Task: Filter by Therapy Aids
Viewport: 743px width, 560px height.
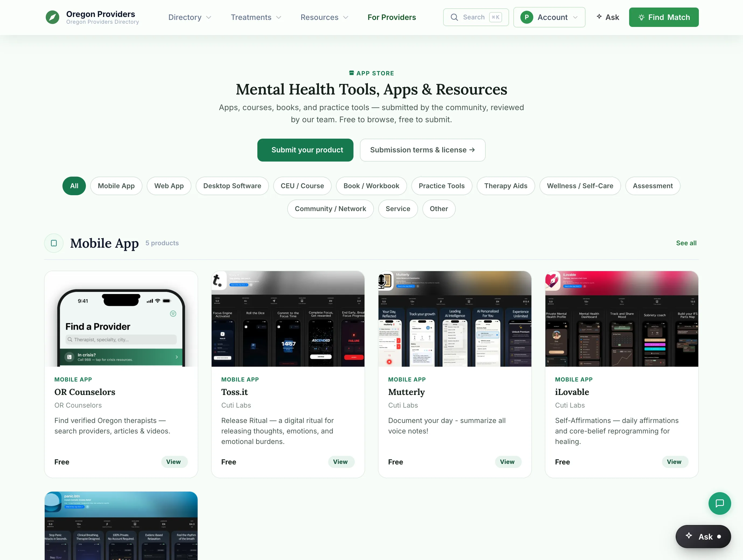Action: point(506,186)
